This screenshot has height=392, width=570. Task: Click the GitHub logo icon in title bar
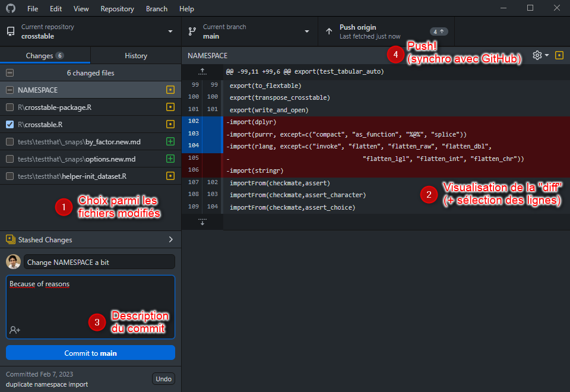11,9
